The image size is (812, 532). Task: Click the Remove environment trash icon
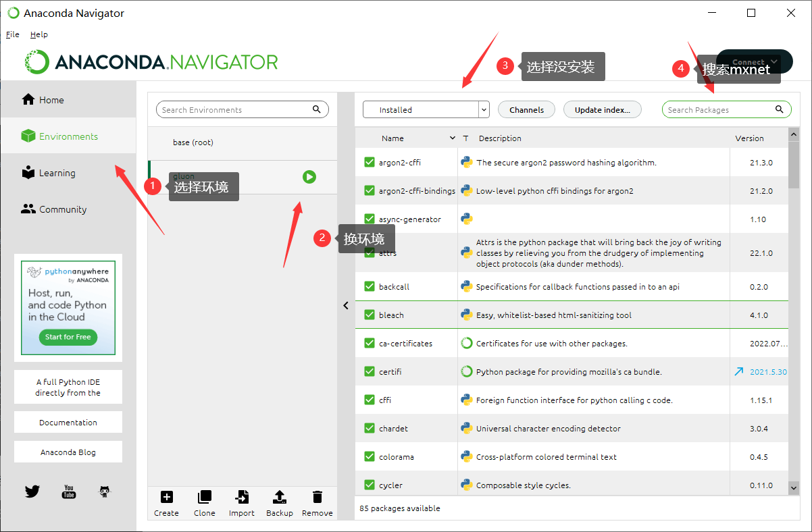click(x=317, y=498)
